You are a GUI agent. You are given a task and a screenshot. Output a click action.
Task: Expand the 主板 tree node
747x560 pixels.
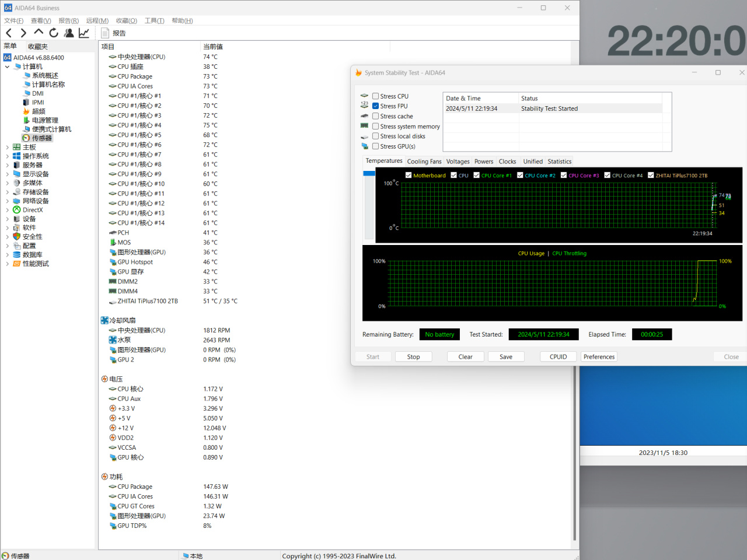(7, 148)
